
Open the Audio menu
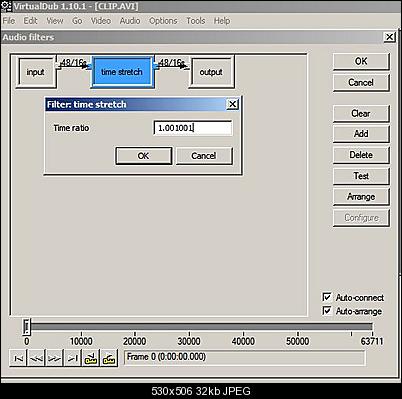[x=130, y=21]
